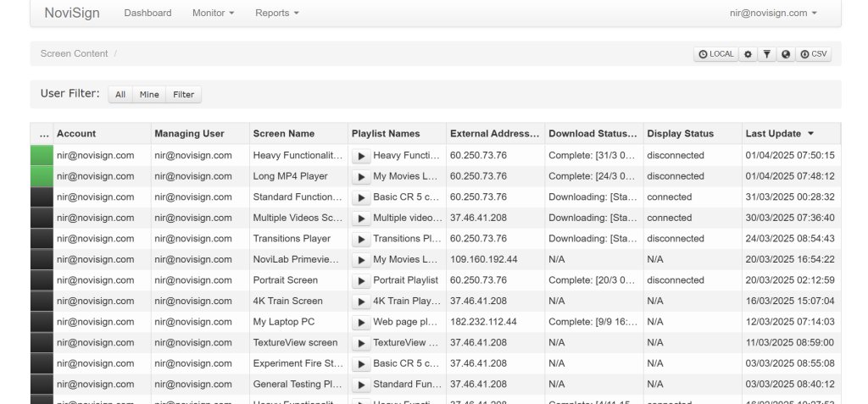The image size is (868, 404).
Task: Click the NoviSign brand logo
Action: pos(72,13)
